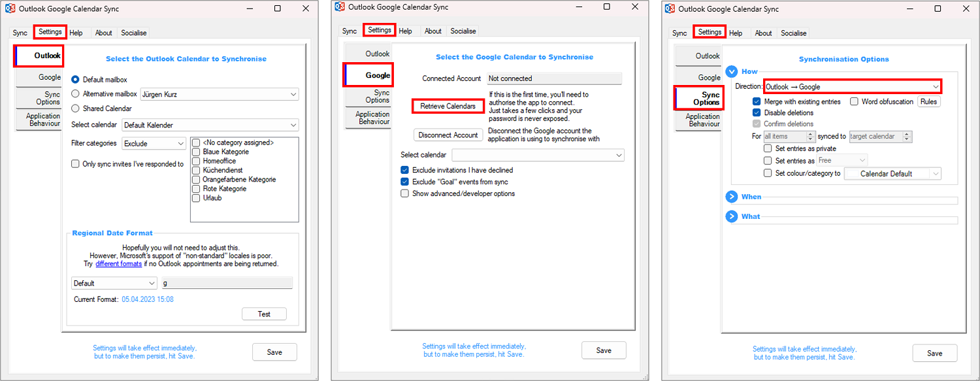Open Settings tab in the left window
Screen dimensions: 980x381
tap(50, 31)
